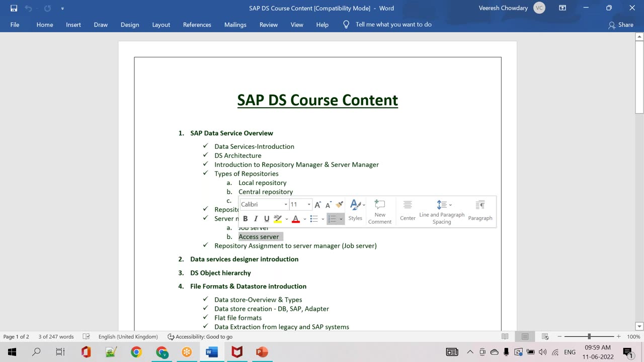Toggle Italic in the mini toolbar
Screen dimensions: 644x362
pyautogui.click(x=256, y=219)
